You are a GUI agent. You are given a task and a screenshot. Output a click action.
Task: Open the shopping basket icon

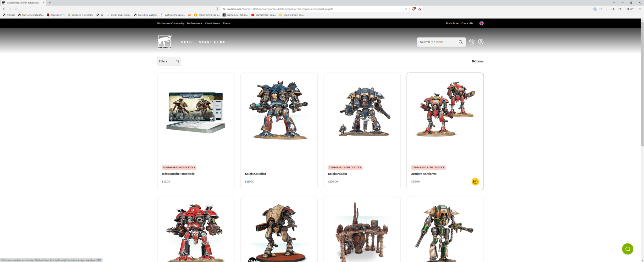pyautogui.click(x=472, y=42)
